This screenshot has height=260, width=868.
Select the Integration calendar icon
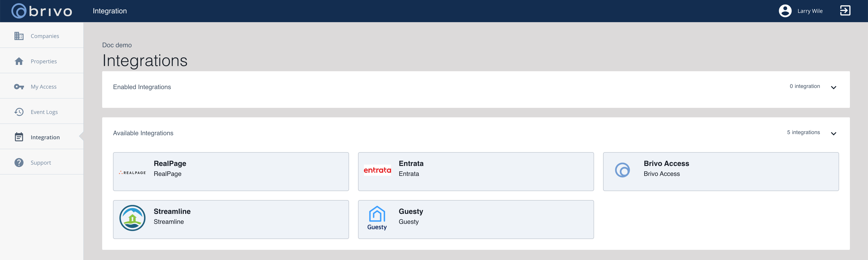coord(19,137)
